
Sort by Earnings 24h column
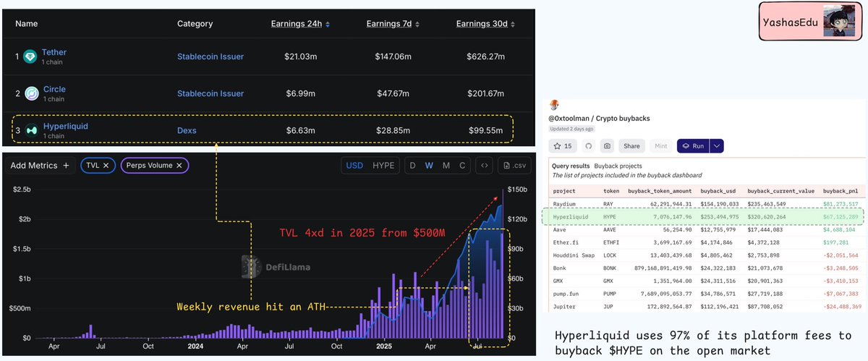pos(301,24)
